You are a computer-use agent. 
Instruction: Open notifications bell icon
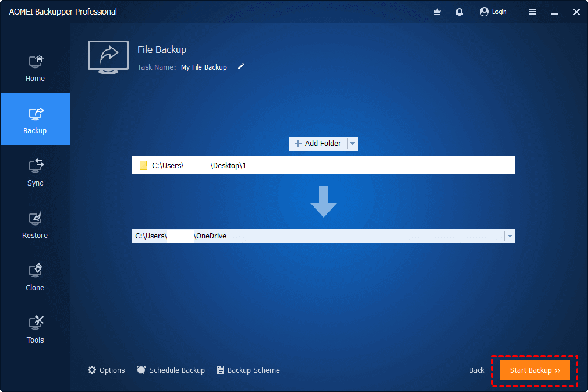pyautogui.click(x=459, y=12)
